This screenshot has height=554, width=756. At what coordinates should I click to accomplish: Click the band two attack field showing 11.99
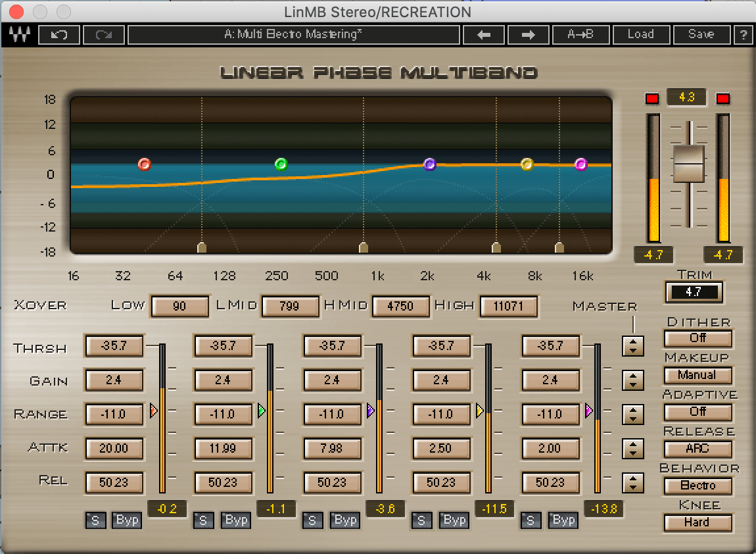(x=224, y=448)
